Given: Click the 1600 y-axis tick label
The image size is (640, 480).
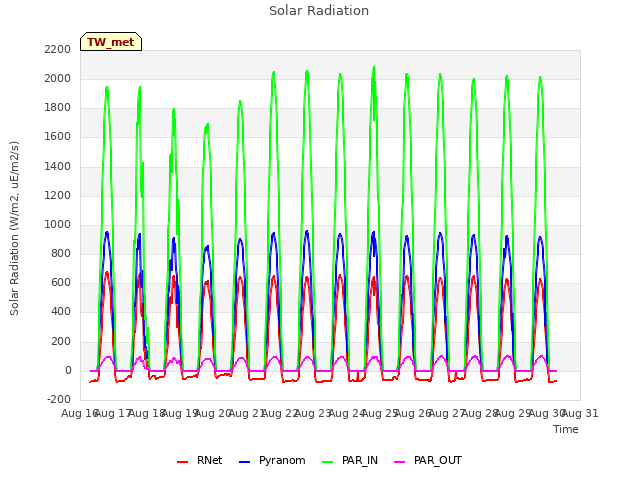Looking at the screenshot, I should [58, 137].
